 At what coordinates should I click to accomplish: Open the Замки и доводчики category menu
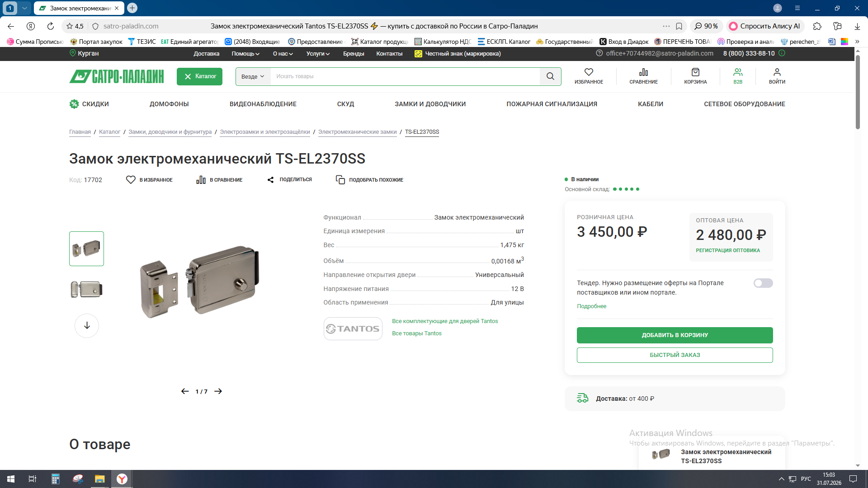click(430, 104)
